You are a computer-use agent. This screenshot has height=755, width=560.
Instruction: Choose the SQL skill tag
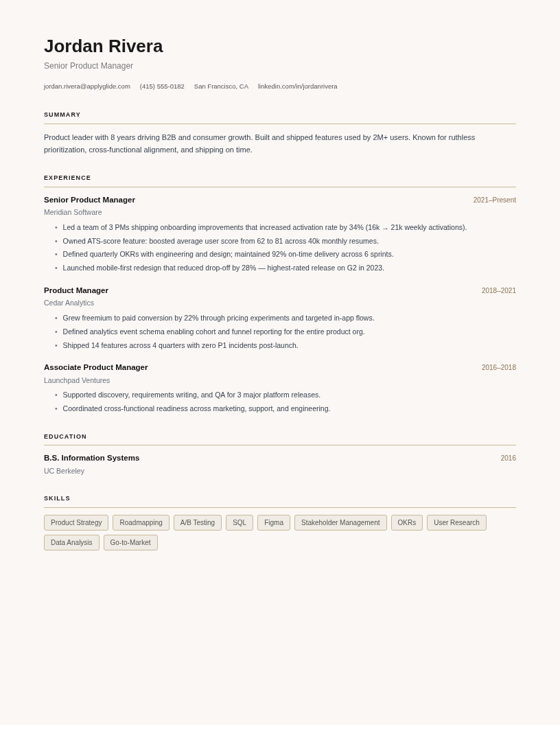click(240, 523)
